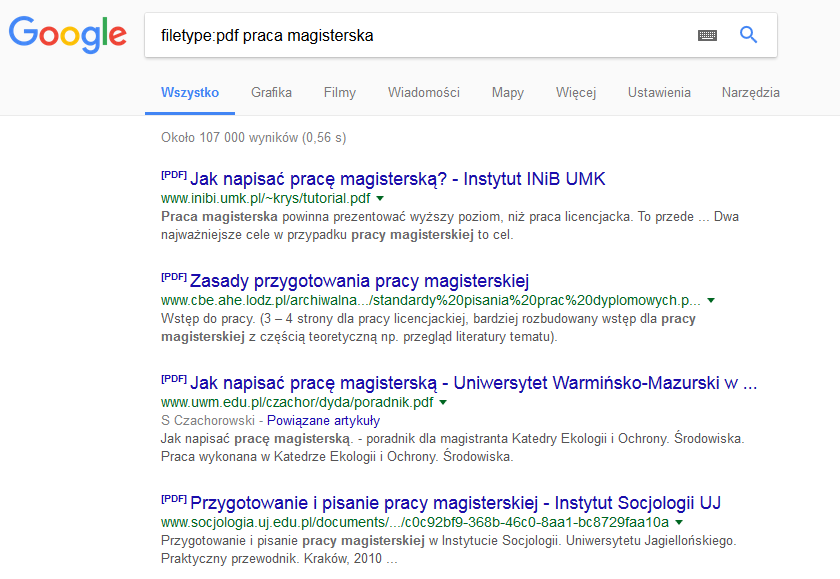Open result 'Jak napisać pracę magisterską? - Instytut INiB UMK'
This screenshot has width=840, height=579.
[x=398, y=179]
